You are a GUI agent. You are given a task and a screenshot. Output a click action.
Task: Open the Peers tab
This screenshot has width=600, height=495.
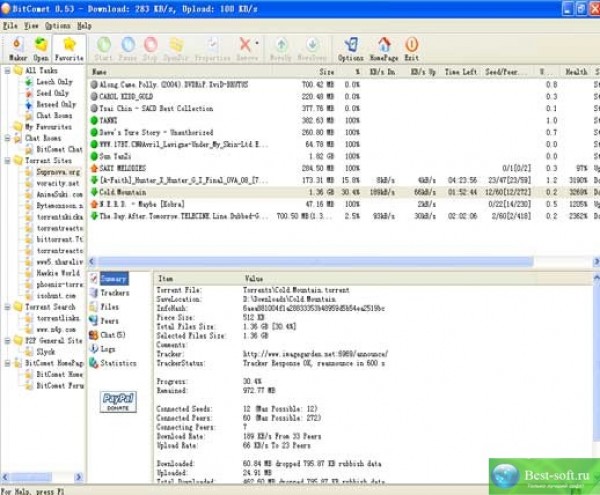click(x=109, y=321)
